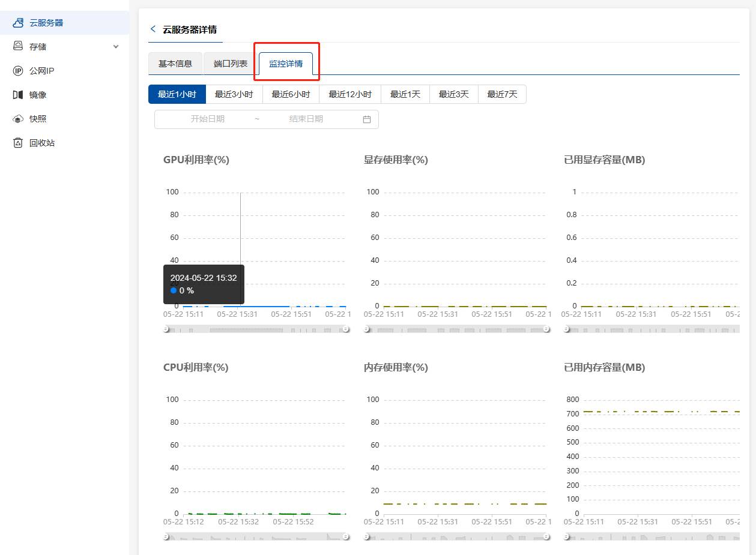Click the 2024-05-22 15:32 tooltip text
The width and height of the screenshot is (756, 555).
[x=204, y=278]
